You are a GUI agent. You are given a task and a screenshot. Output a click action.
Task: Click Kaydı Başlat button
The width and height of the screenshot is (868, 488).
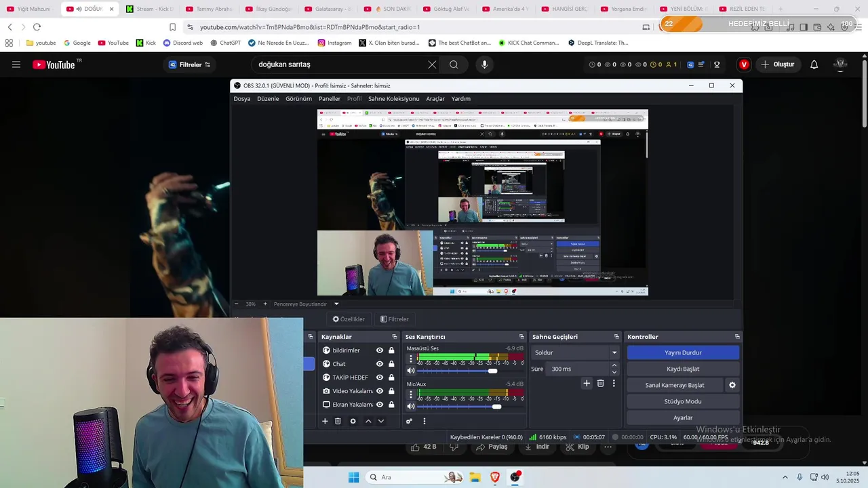click(683, 369)
